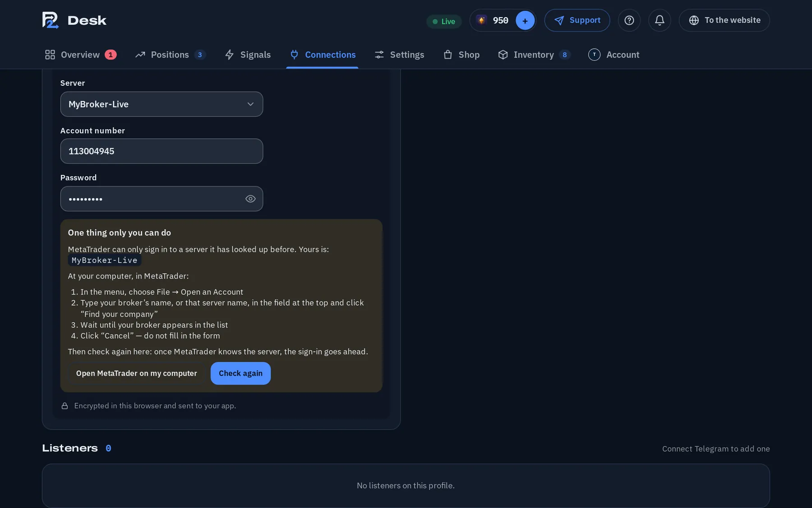Click the Inventory box icon
The height and width of the screenshot is (508, 812).
(503, 55)
